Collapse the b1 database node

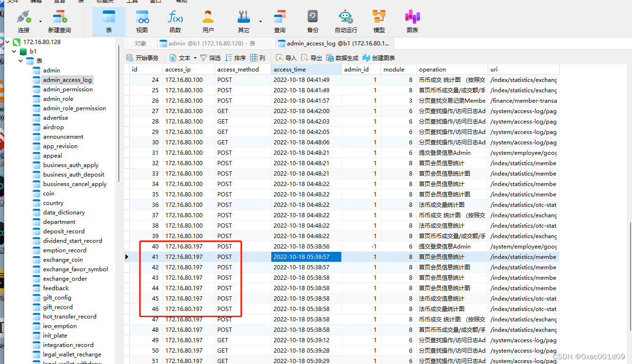(x=15, y=52)
